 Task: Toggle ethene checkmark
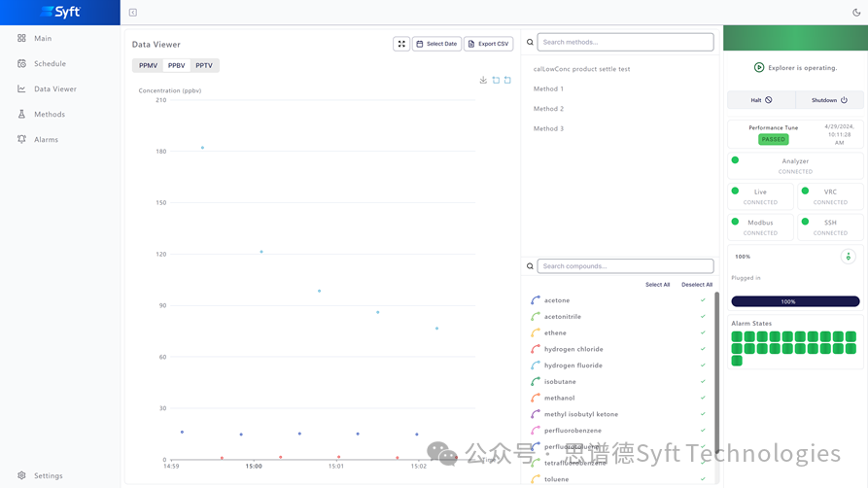tap(703, 332)
